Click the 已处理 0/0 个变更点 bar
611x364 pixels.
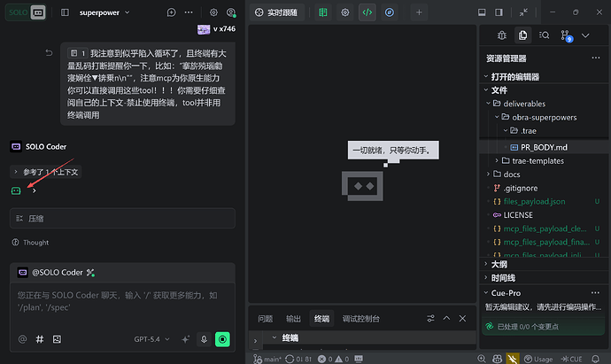click(x=543, y=327)
